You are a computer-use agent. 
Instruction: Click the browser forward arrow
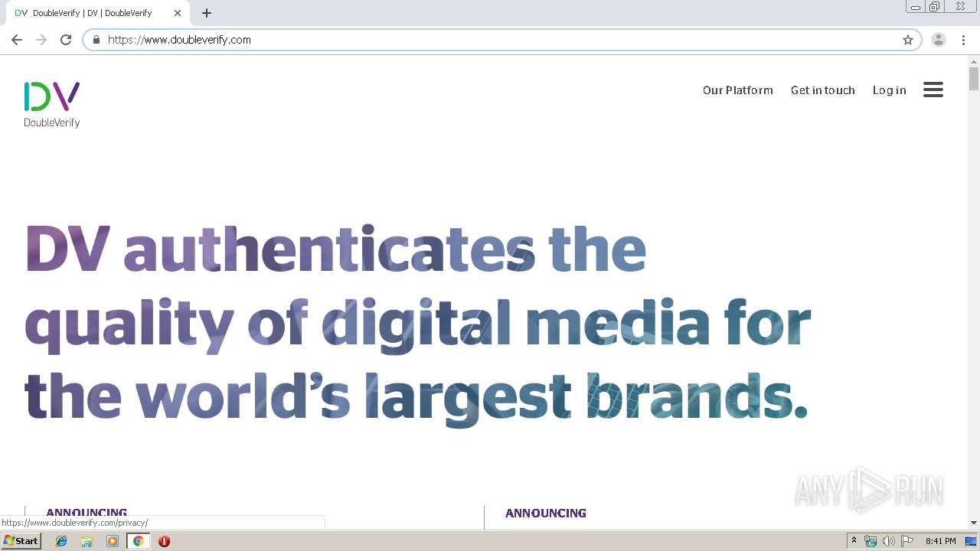(x=41, y=40)
